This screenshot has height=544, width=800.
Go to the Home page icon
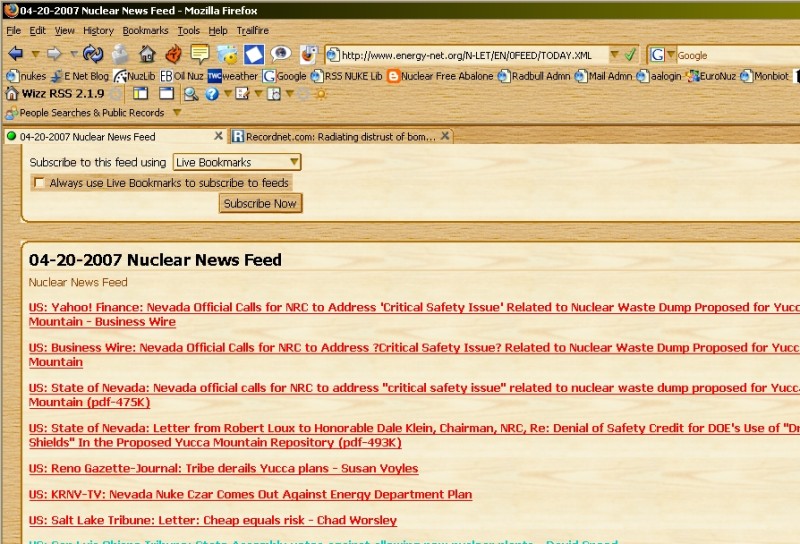[x=147, y=53]
